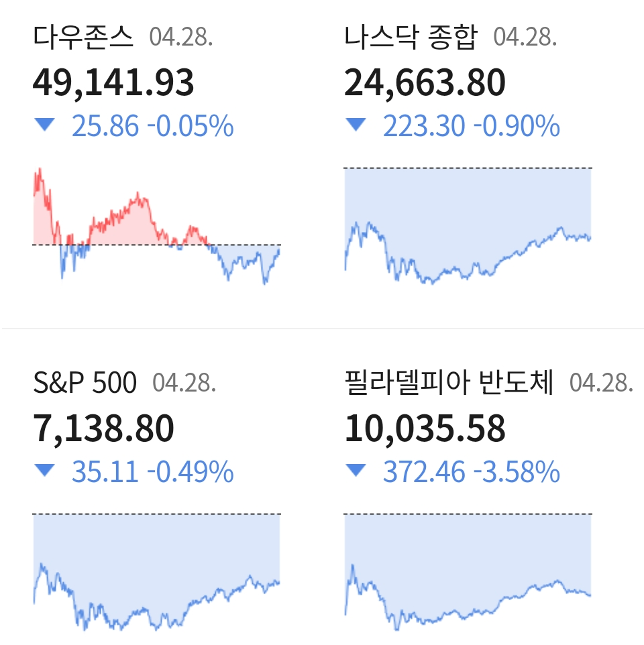644x645 pixels.
Task: Tap the semiconductor change 372.46 -3.58%
Action: tap(471, 472)
